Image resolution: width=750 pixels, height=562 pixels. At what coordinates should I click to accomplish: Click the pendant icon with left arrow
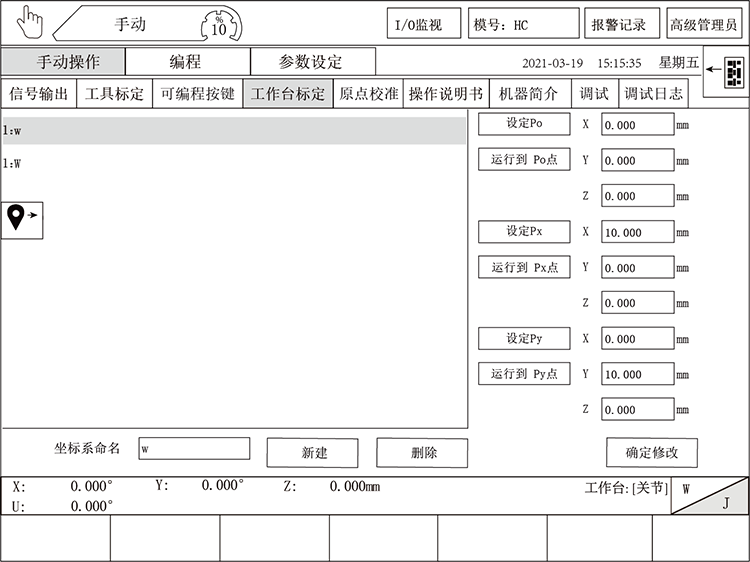[729, 71]
